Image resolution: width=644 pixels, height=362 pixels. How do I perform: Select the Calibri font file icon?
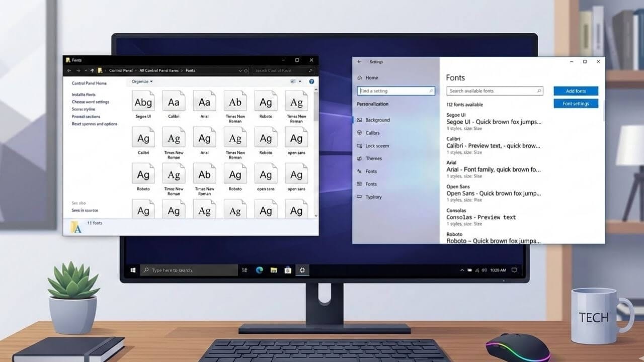click(x=174, y=102)
